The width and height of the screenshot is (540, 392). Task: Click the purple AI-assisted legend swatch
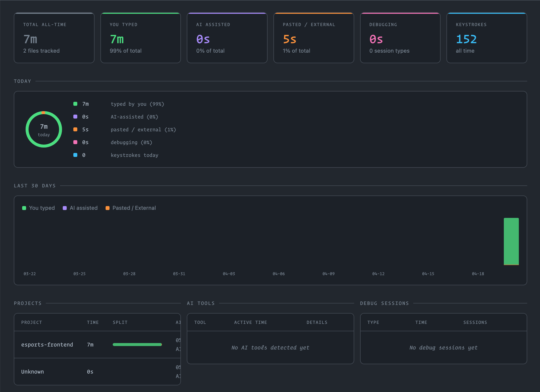[x=75, y=117]
